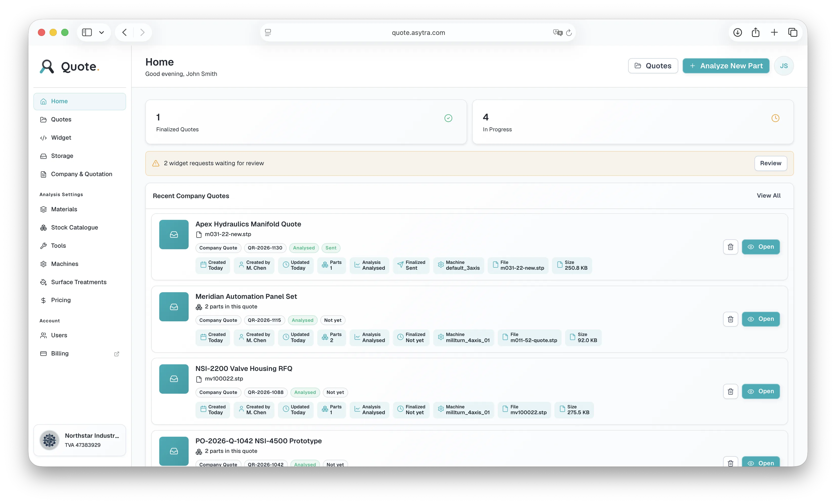Open the Home sidebar item
This screenshot has width=836, height=504.
79,101
